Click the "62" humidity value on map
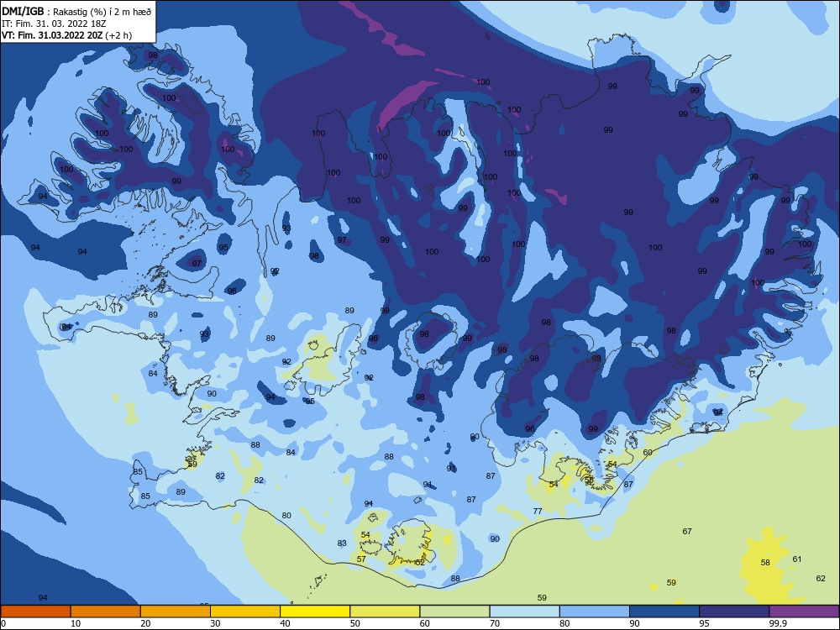Image resolution: width=840 pixels, height=630 pixels. (821, 579)
